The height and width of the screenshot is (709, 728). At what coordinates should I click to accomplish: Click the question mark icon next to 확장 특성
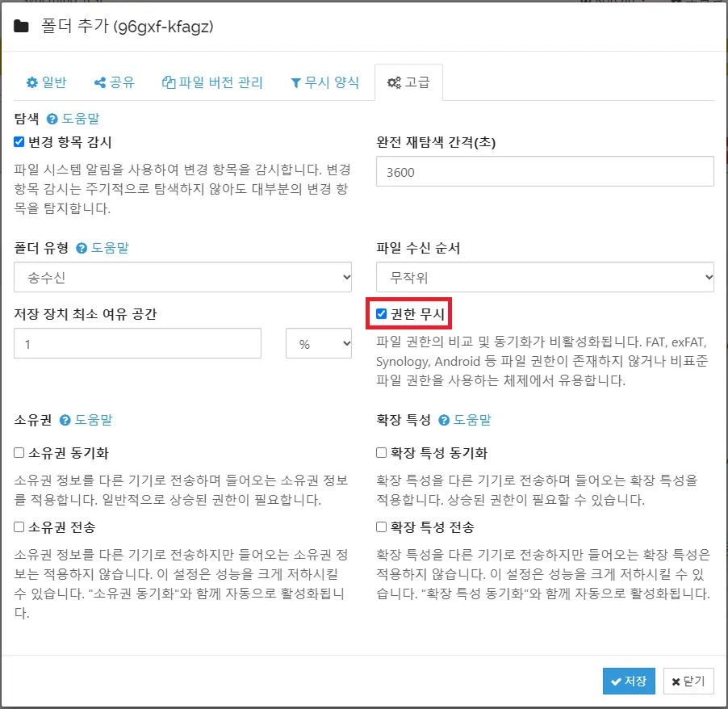[x=442, y=419]
